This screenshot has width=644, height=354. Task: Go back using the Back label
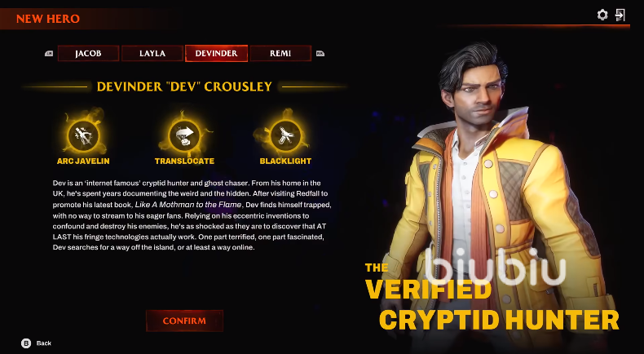pos(44,343)
